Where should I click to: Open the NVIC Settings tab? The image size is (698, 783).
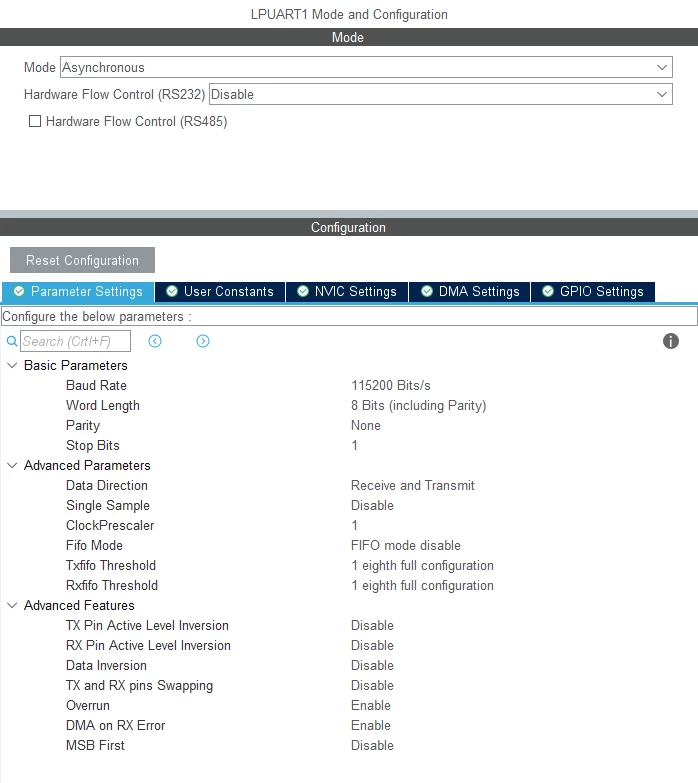[x=347, y=292]
